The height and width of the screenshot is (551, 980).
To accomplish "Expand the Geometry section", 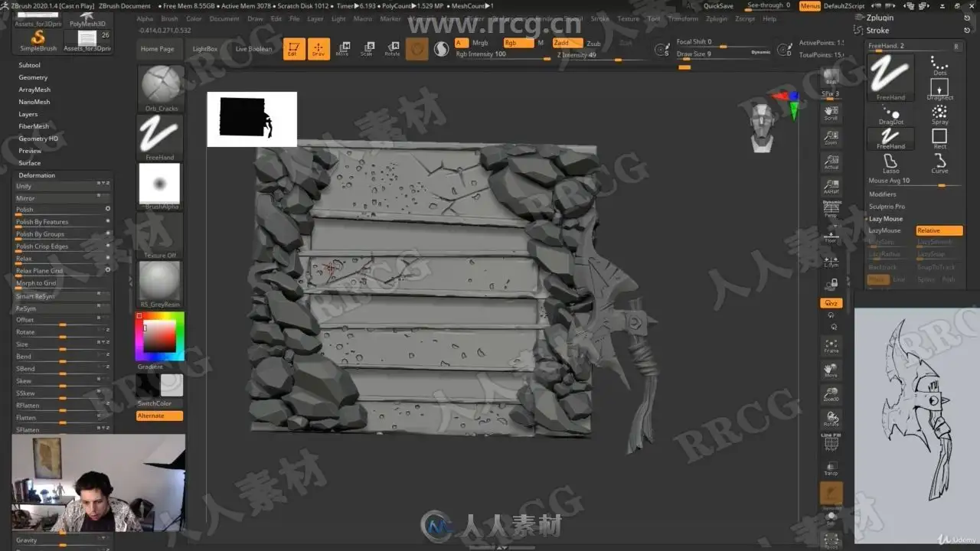I will [x=33, y=77].
